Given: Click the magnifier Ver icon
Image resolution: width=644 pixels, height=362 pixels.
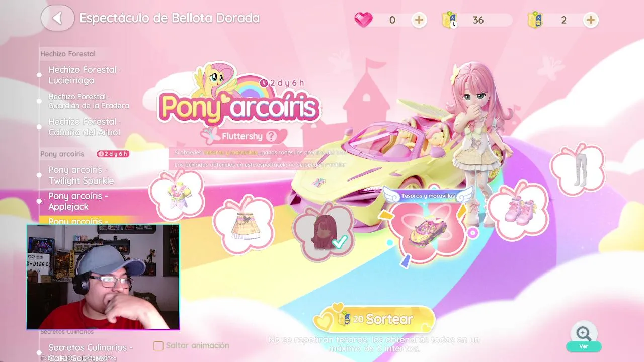Looking at the screenshot, I should pos(584,333).
